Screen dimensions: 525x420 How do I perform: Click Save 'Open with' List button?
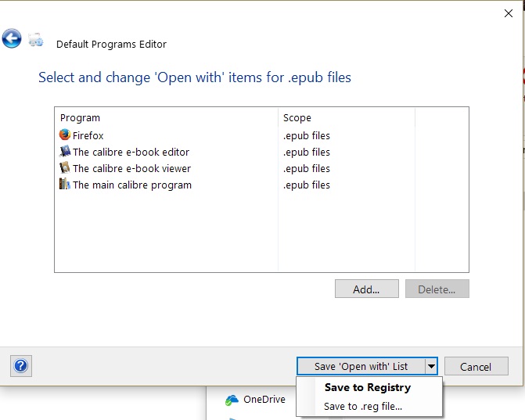[361, 366]
